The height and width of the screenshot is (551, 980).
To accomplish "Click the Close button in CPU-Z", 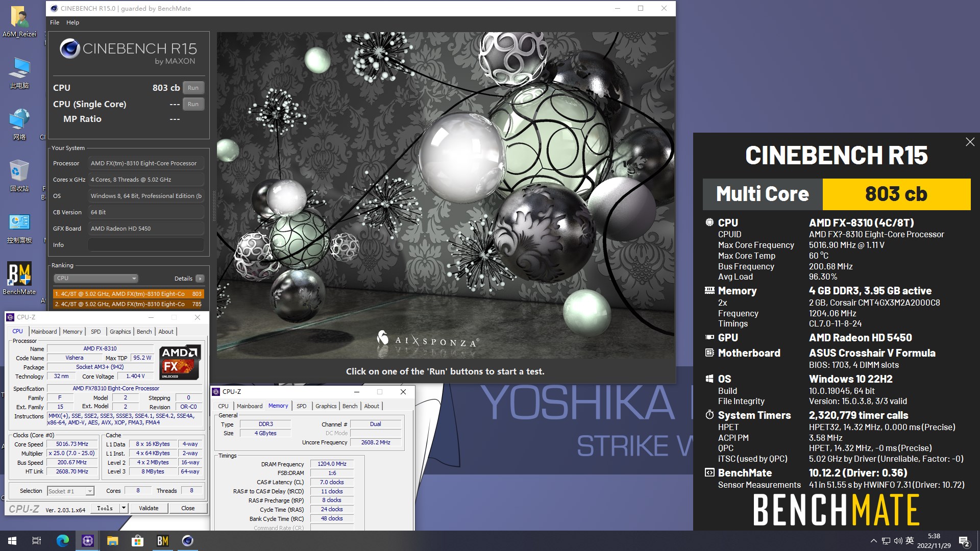I will tap(188, 509).
